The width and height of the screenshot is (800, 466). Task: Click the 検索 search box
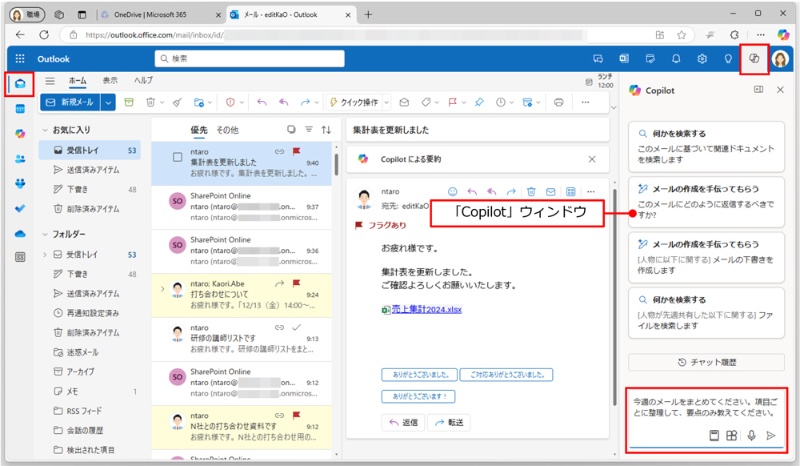pos(249,59)
